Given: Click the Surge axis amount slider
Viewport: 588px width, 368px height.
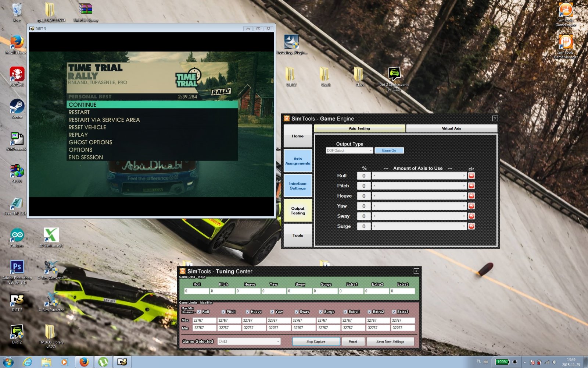Looking at the screenshot, I should (419, 226).
